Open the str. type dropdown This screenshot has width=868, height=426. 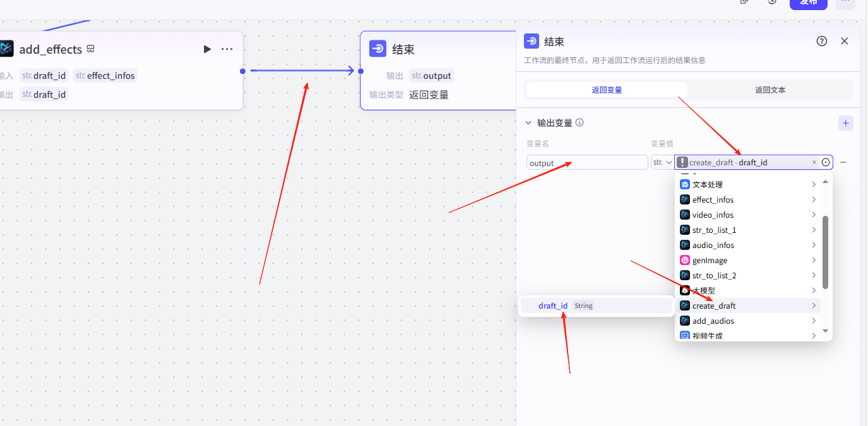click(662, 162)
